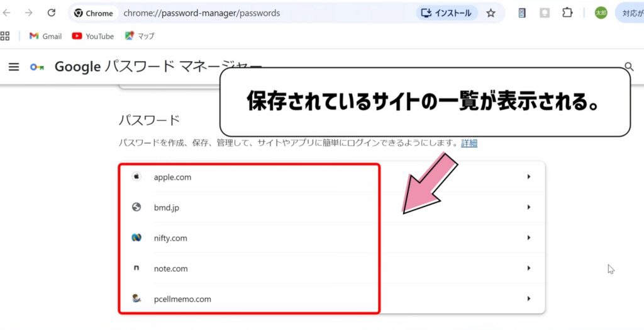Image resolution: width=644 pixels, height=330 pixels.
Task: Open the pcellmemo.com password entry
Action: click(332, 299)
